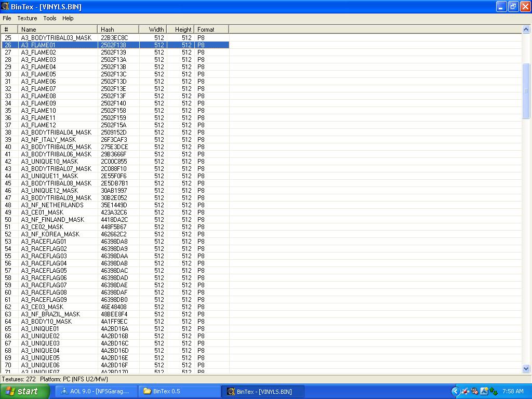Sort by the Width column header
The height and width of the screenshot is (399, 532).
coord(153,30)
